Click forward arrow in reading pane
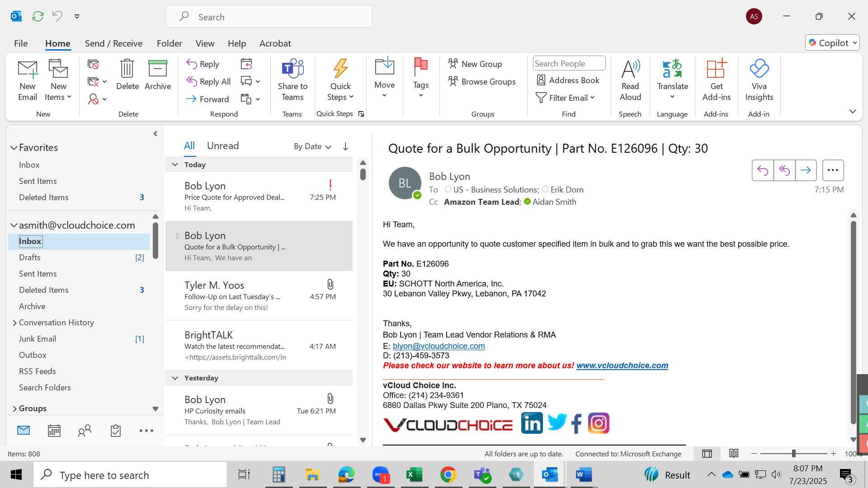Screen dimensions: 868x488 [806, 170]
